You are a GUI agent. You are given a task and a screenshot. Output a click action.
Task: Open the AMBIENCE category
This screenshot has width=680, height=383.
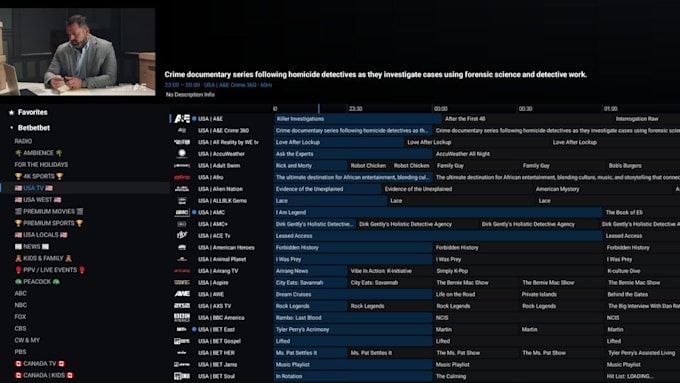(x=39, y=153)
